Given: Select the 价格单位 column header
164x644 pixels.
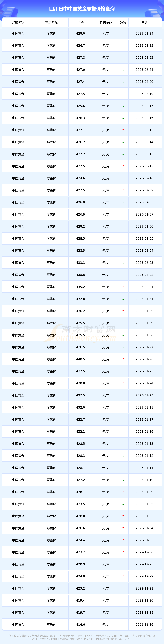Looking at the screenshot, I should [106, 22].
